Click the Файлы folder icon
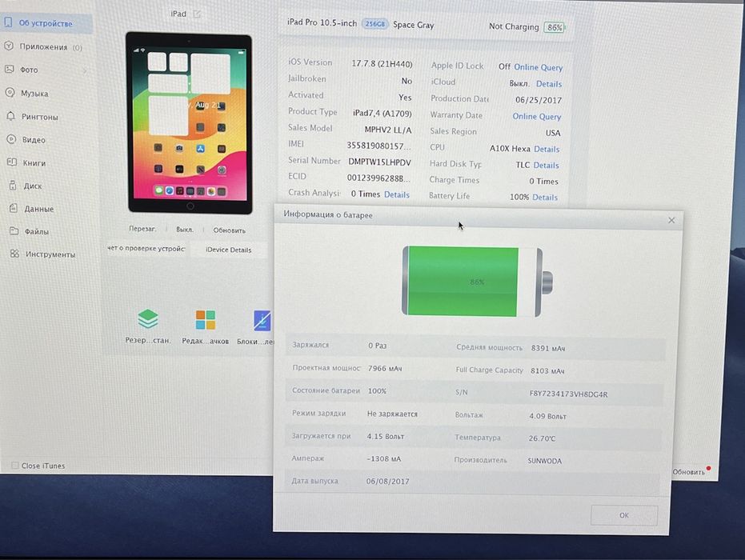745x560 pixels. 14,231
